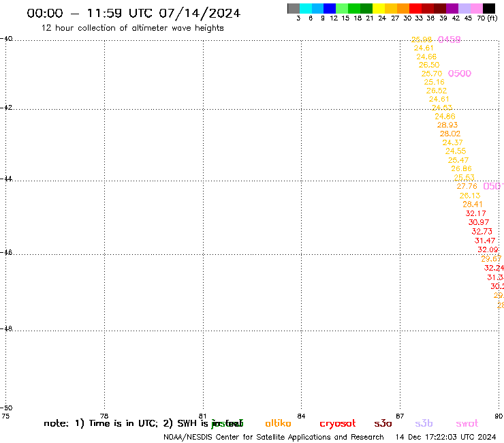Click the subtitle '12 hour collection of altimeter wave heights'
Viewport: 504px width, 443px height.
point(132,28)
